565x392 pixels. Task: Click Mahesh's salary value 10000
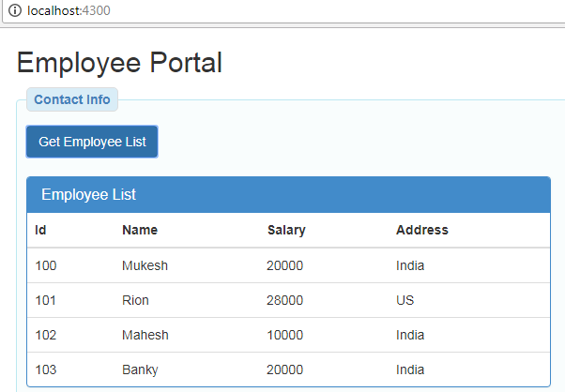tap(284, 335)
